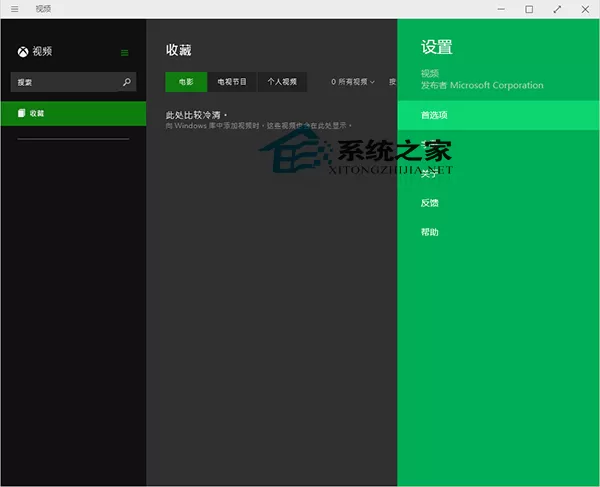Focus the 搜索 search field
Screen dimensions: 600x487
tap(73, 82)
